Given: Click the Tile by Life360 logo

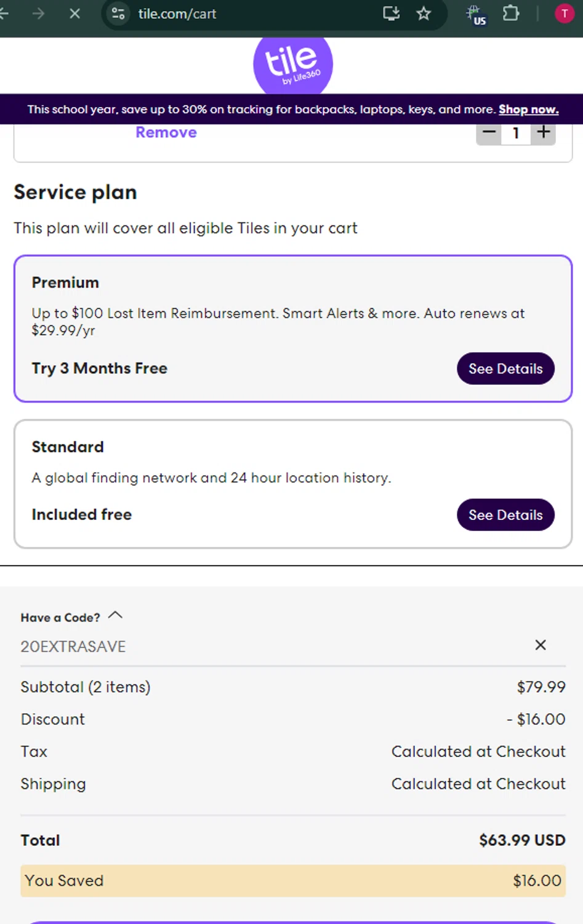Looking at the screenshot, I should 292,64.
